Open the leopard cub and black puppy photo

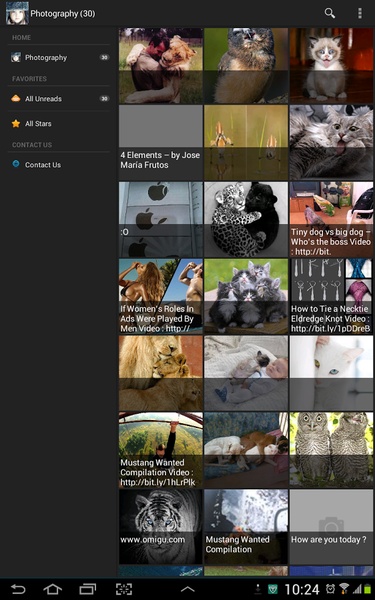[246, 219]
